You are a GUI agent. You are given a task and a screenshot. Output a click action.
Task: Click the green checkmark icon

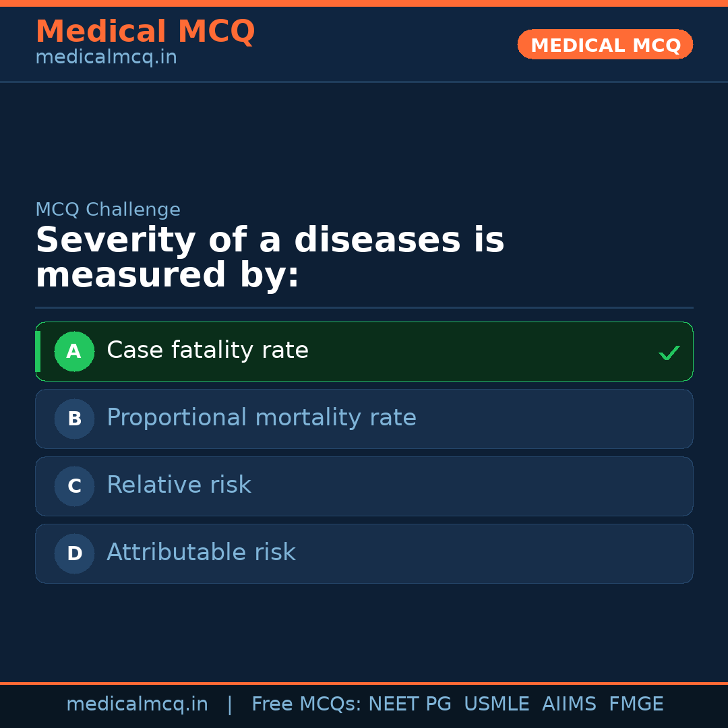[x=669, y=352]
